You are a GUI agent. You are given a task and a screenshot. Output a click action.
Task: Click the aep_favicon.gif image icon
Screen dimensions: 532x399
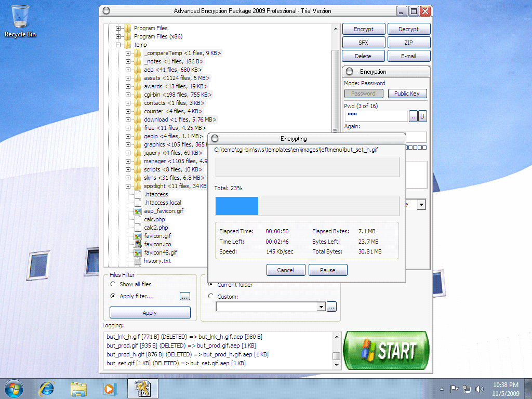137,211
